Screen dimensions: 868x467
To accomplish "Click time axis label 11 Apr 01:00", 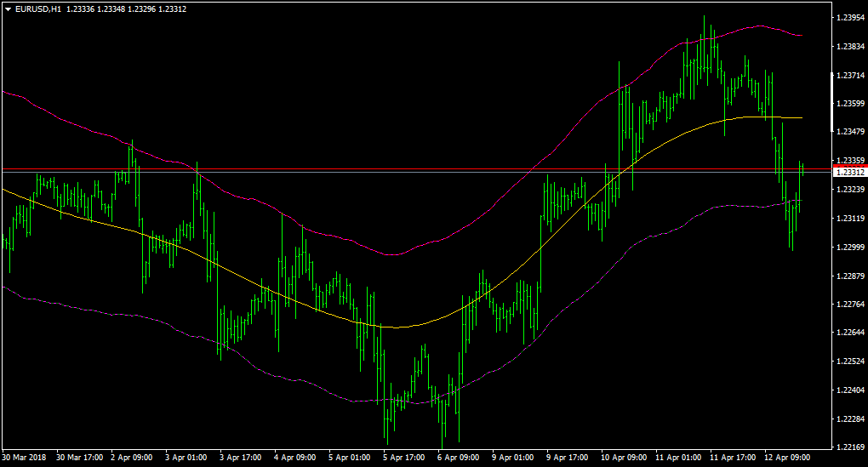I will tap(678, 458).
